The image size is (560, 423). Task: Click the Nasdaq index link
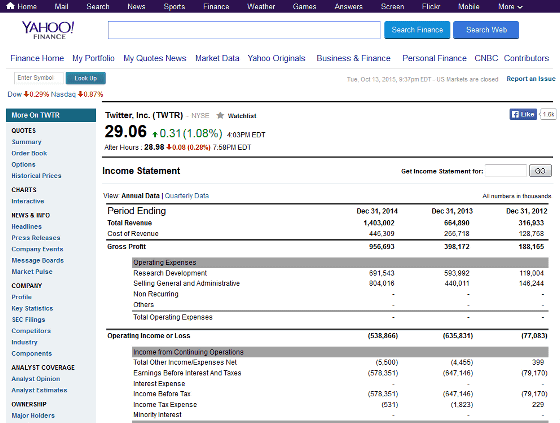(x=63, y=94)
